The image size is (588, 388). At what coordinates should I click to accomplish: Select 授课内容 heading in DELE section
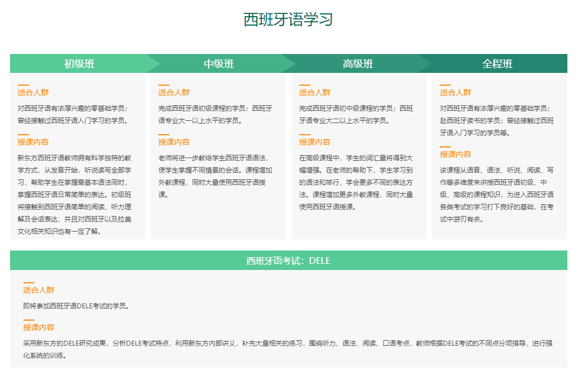[39, 327]
